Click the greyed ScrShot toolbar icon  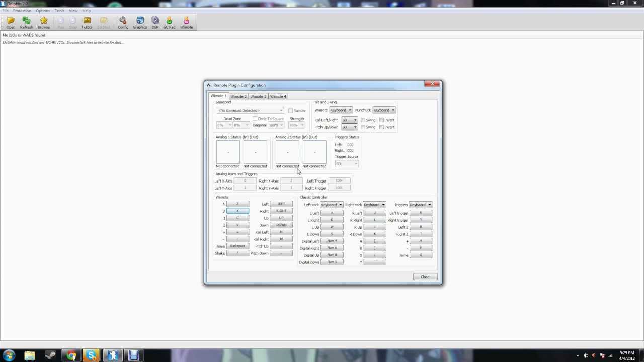point(104,22)
